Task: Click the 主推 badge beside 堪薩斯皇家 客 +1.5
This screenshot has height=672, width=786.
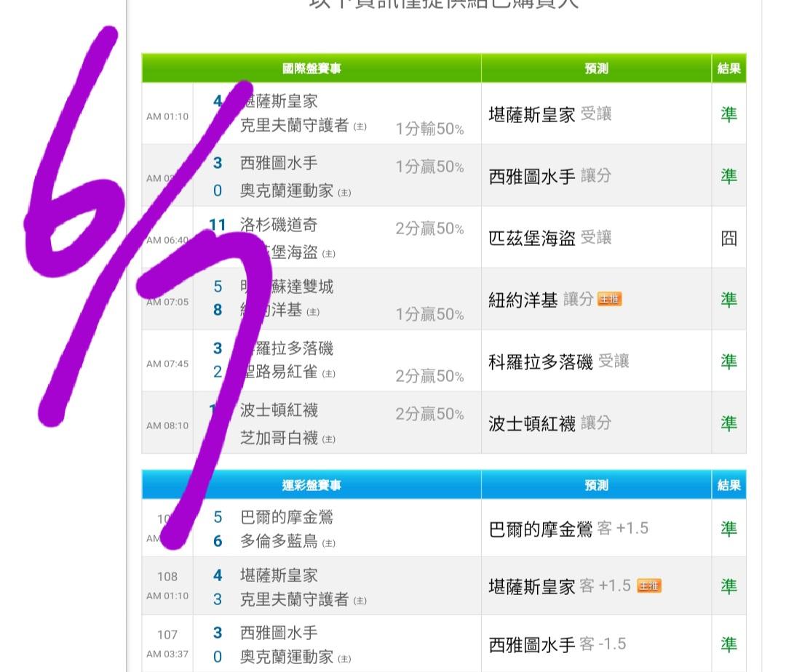Action: click(x=649, y=585)
